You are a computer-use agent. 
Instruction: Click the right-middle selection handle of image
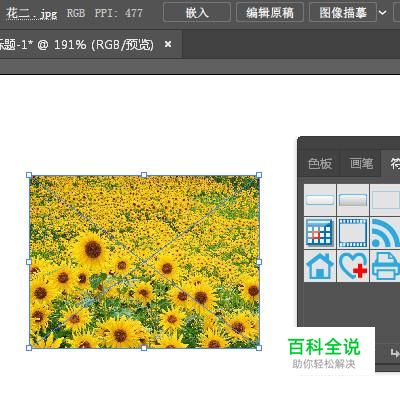(x=259, y=262)
